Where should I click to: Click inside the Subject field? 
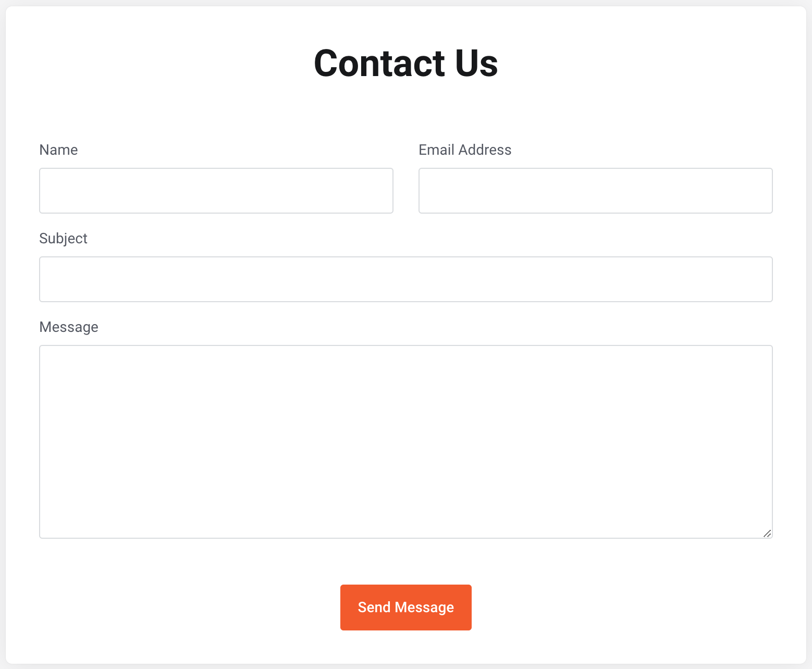pyautogui.click(x=406, y=279)
